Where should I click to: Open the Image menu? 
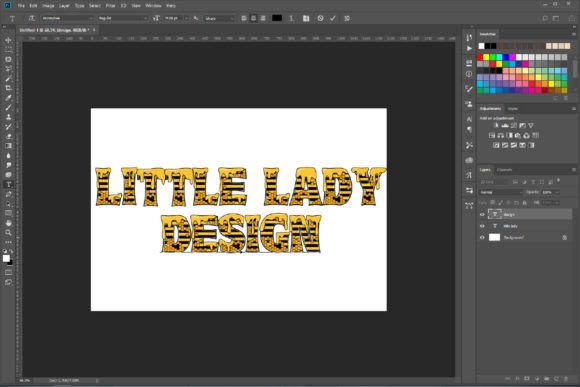click(x=48, y=6)
